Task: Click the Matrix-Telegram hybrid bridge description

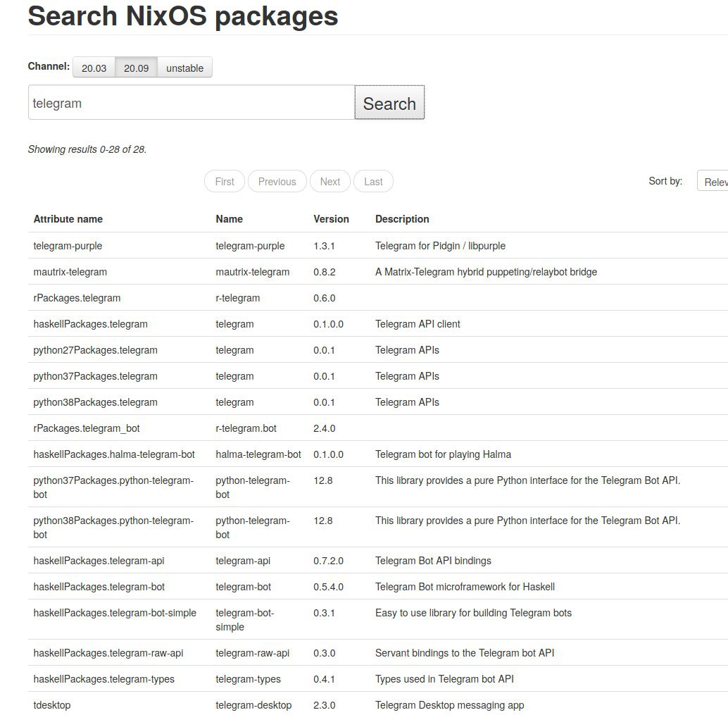Action: pos(486,272)
